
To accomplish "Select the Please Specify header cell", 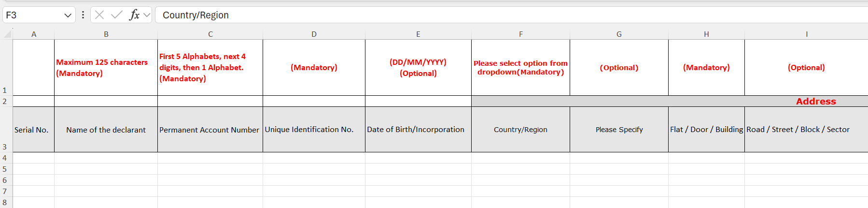I will click(x=619, y=129).
